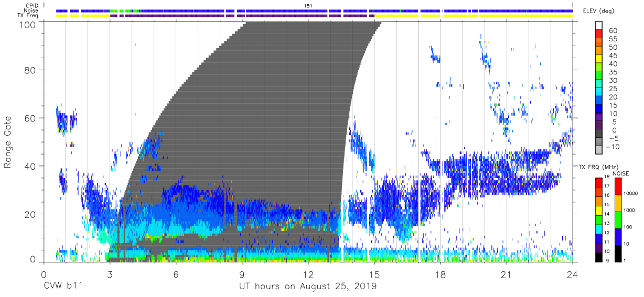
Task: Click the '60' tick on the Range Gate axis
Action: click(30, 118)
